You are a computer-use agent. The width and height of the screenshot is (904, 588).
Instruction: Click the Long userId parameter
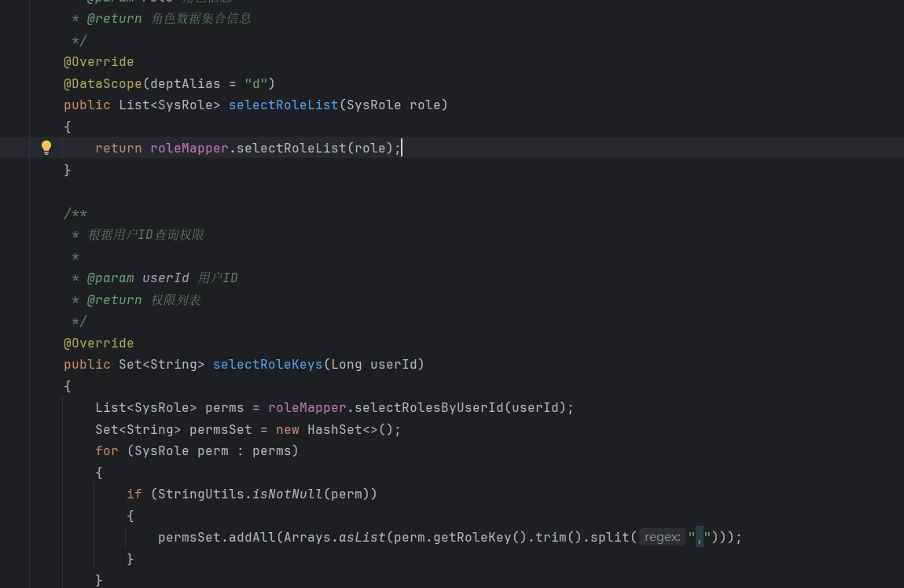pos(373,364)
